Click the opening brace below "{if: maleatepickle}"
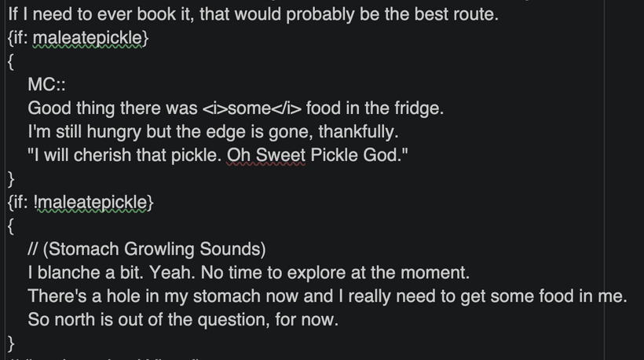This screenshot has width=644, height=360. pos(10,61)
